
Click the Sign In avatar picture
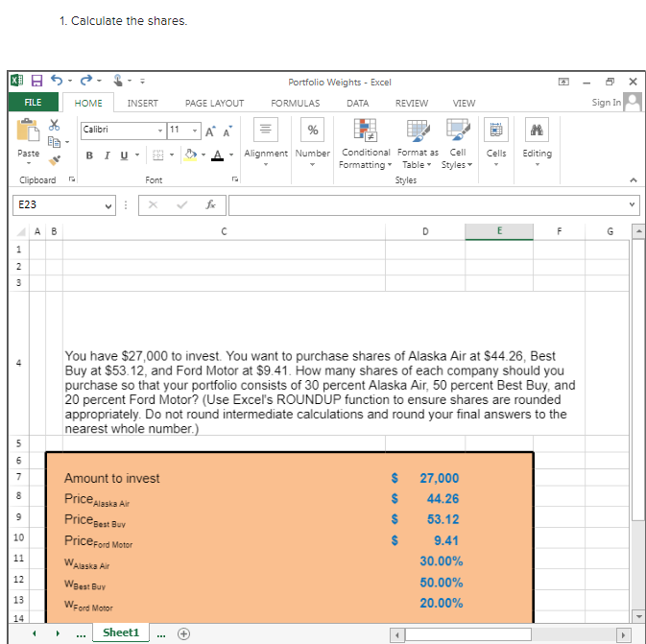[x=633, y=102]
